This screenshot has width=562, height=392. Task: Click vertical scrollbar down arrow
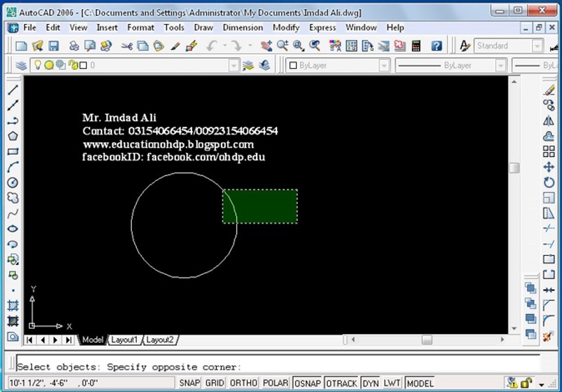(514, 329)
